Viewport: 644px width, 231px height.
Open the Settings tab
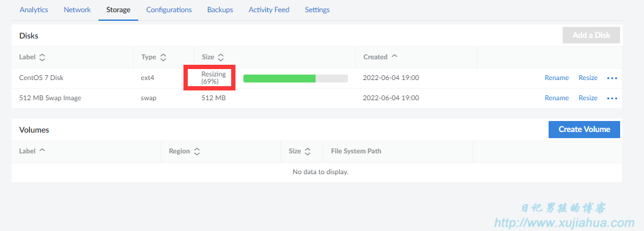317,9
